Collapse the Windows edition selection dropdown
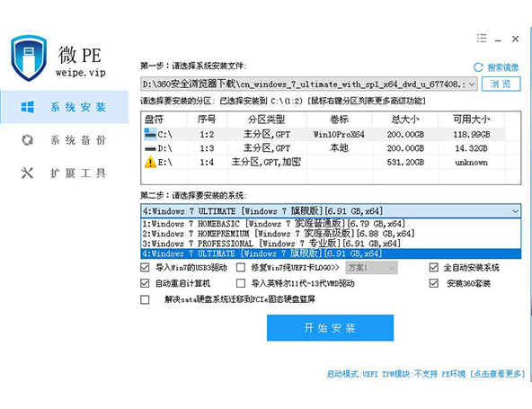 click(x=515, y=211)
